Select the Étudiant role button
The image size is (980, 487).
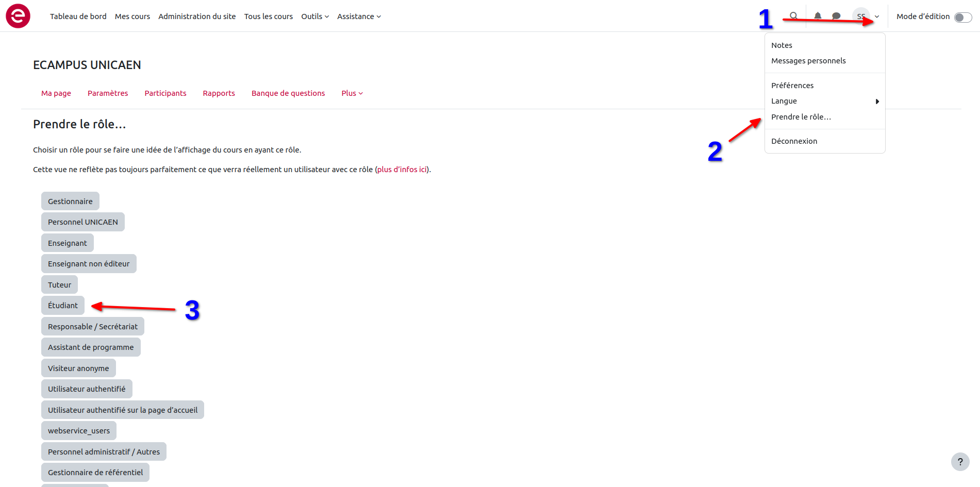pos(63,306)
